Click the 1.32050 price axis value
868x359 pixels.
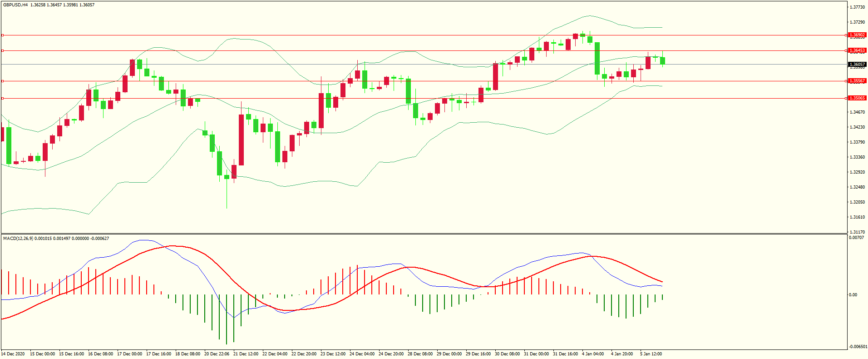click(857, 202)
